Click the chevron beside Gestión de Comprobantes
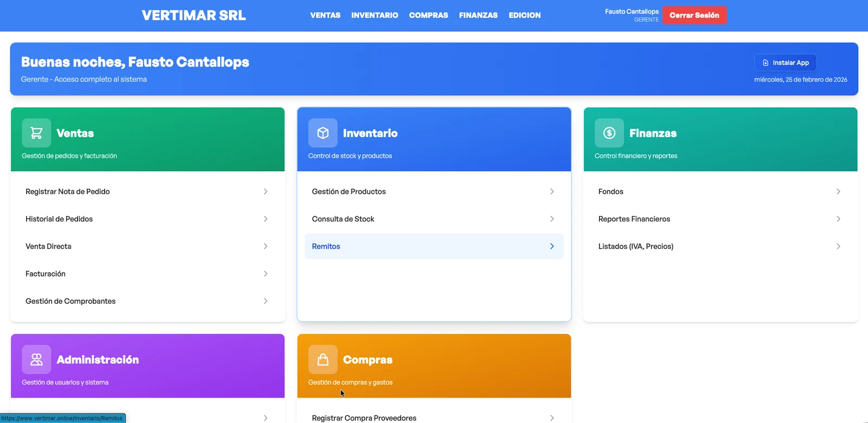 point(265,301)
